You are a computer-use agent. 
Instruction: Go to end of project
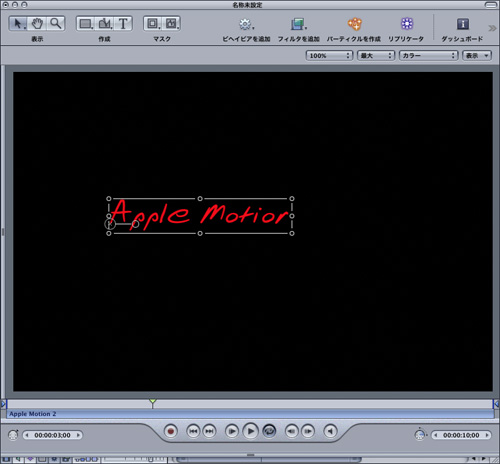(209, 431)
